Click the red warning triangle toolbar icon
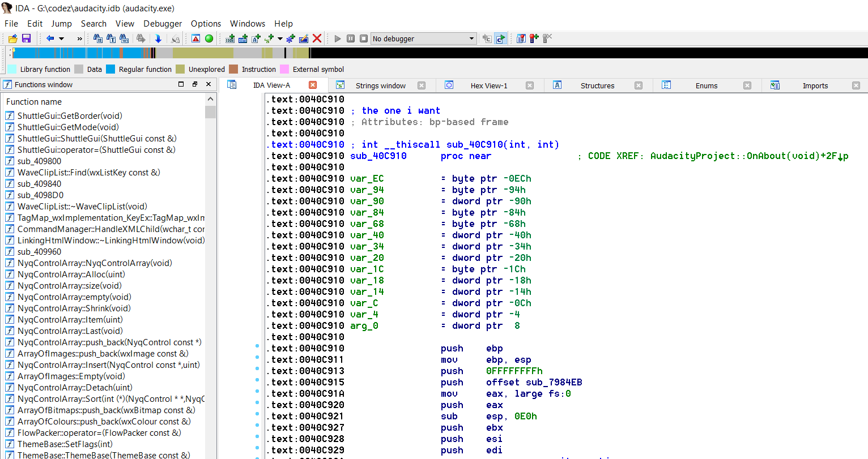This screenshot has height=459, width=868. pos(195,38)
